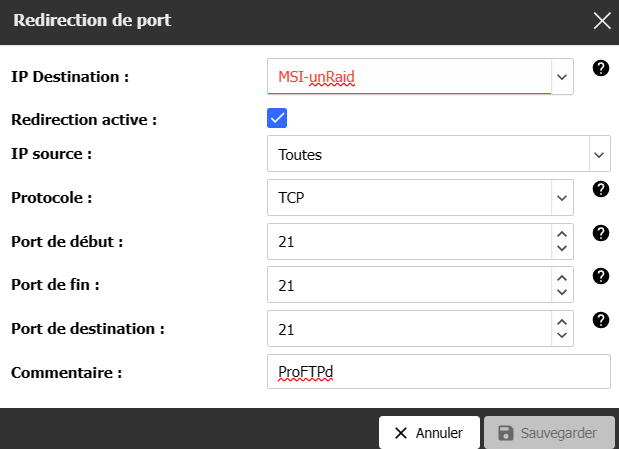619x449 pixels.
Task: Show help for Port de fin
Action: [601, 276]
